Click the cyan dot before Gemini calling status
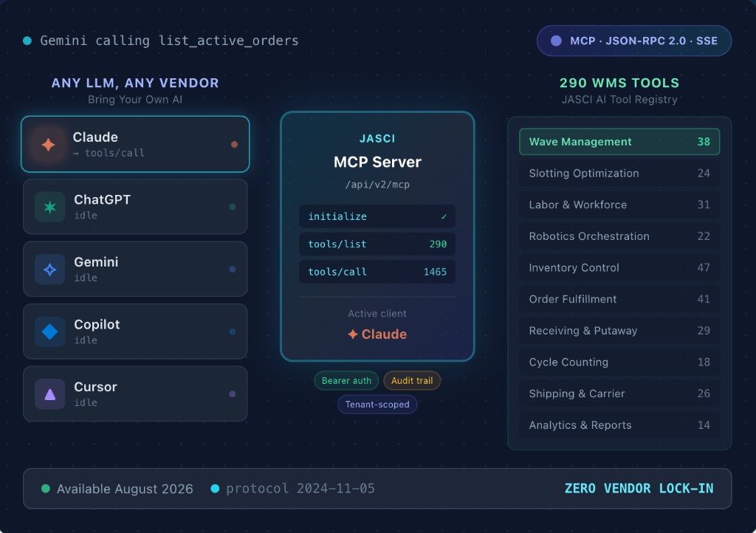The height and width of the screenshot is (533, 756). point(27,41)
